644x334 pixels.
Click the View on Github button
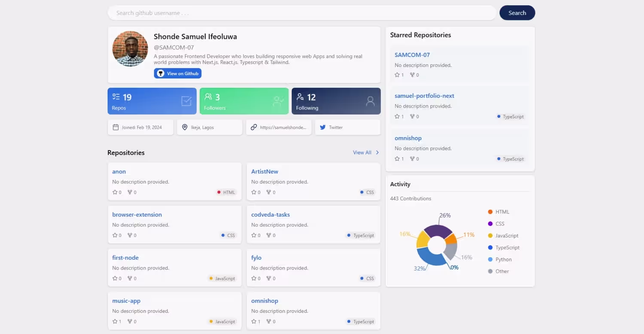pos(178,73)
